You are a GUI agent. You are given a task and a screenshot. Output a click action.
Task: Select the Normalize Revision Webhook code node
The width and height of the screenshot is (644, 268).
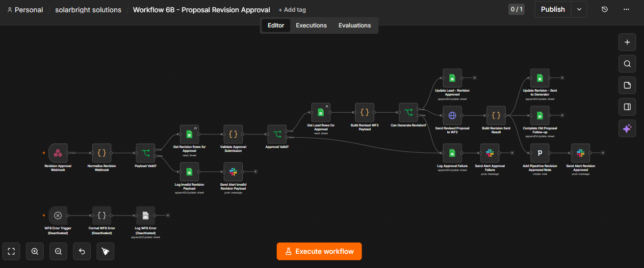pos(102,153)
